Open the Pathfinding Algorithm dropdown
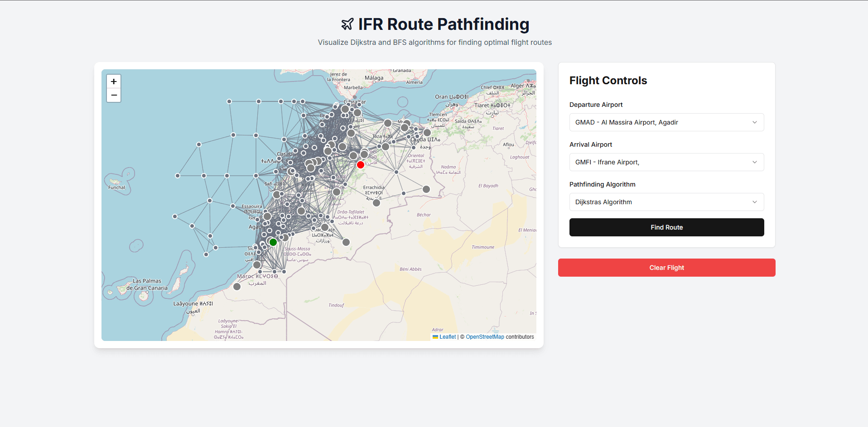 (x=666, y=202)
